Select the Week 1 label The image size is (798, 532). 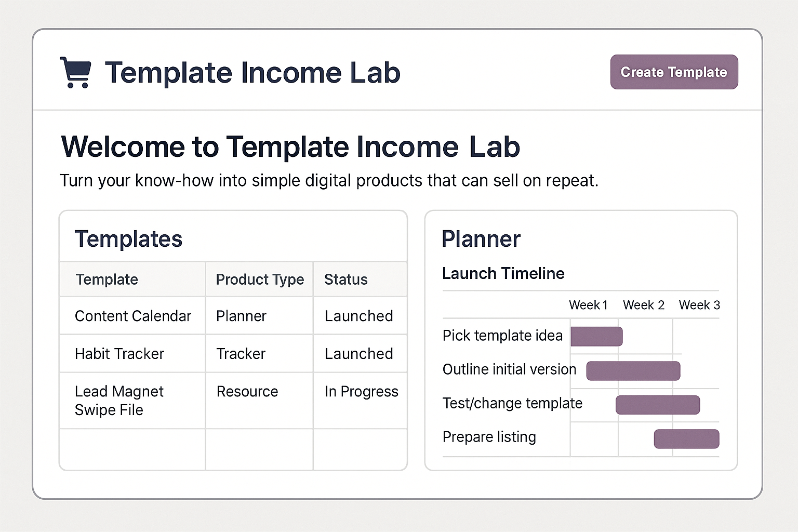(588, 305)
